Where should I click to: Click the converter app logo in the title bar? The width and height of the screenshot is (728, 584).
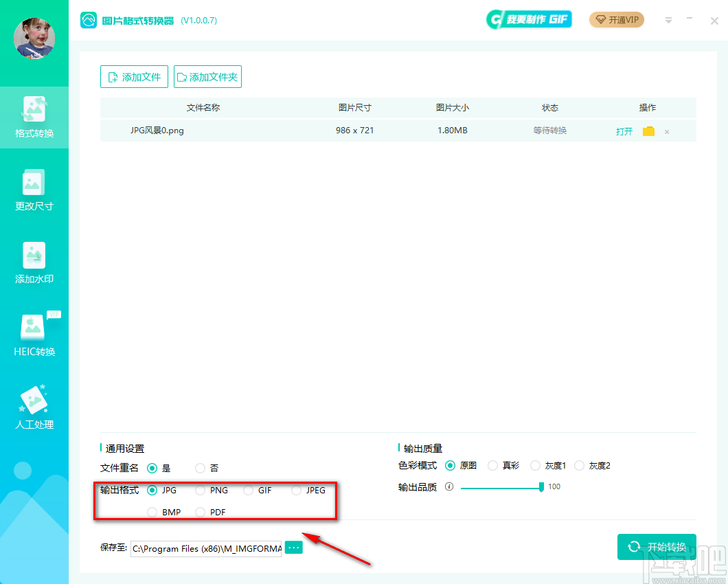click(89, 20)
